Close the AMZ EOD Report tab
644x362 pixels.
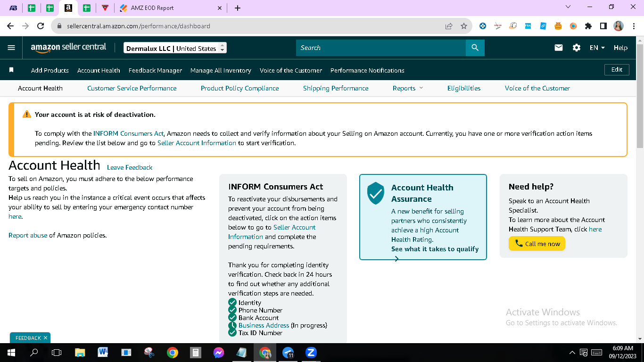tap(220, 8)
